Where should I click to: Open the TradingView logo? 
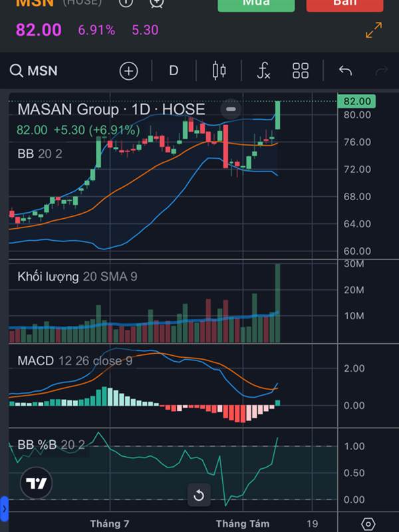tap(37, 483)
